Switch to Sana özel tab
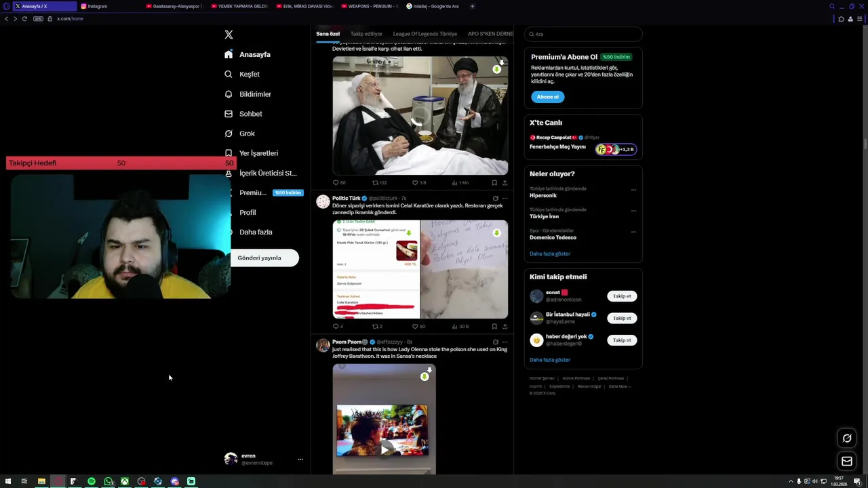 (328, 34)
